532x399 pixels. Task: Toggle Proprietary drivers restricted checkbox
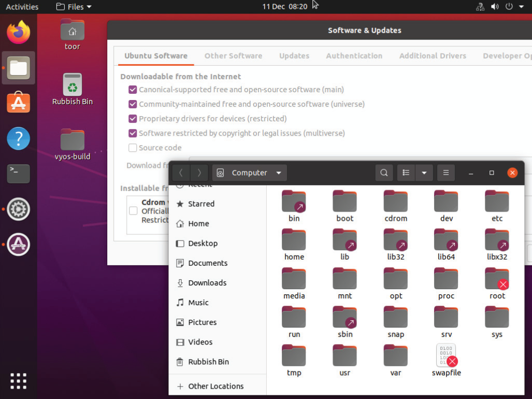coord(133,119)
